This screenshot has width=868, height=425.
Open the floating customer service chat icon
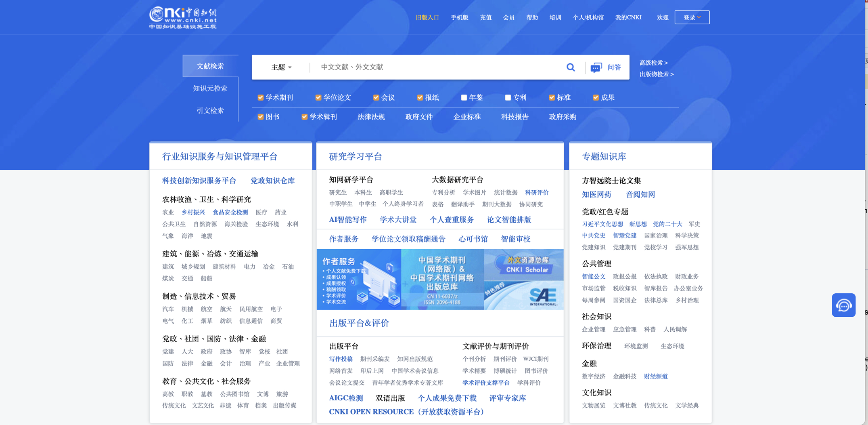point(843,305)
